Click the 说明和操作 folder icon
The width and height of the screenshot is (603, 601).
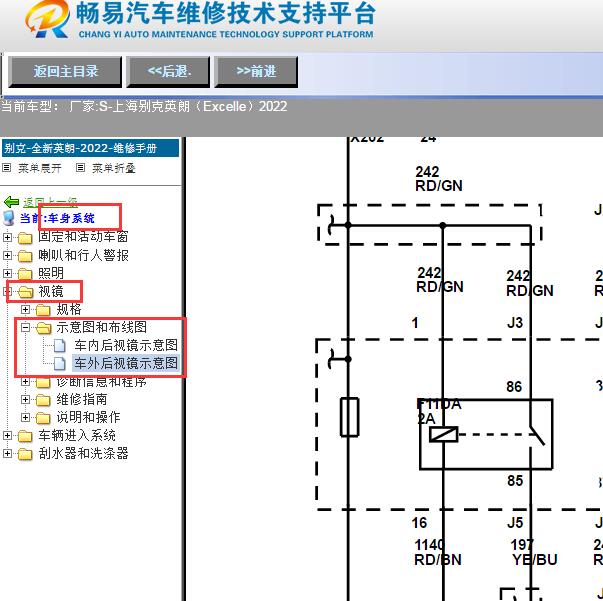(x=43, y=418)
